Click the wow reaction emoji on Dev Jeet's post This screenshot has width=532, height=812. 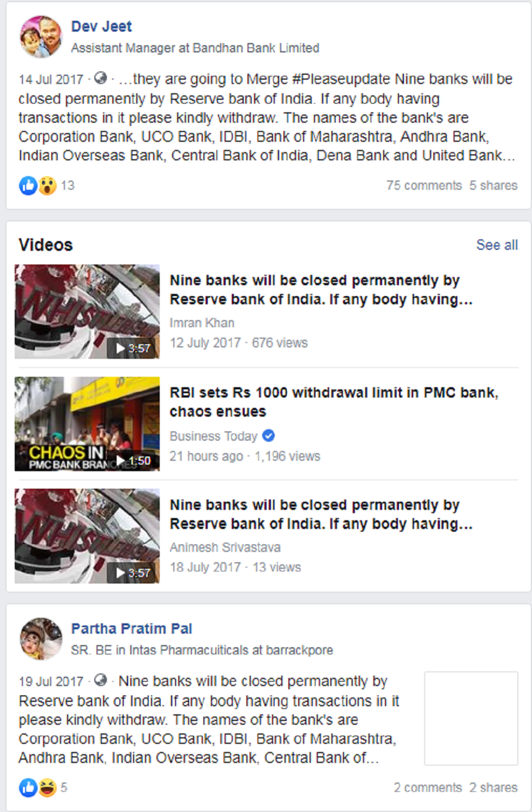click(47, 185)
